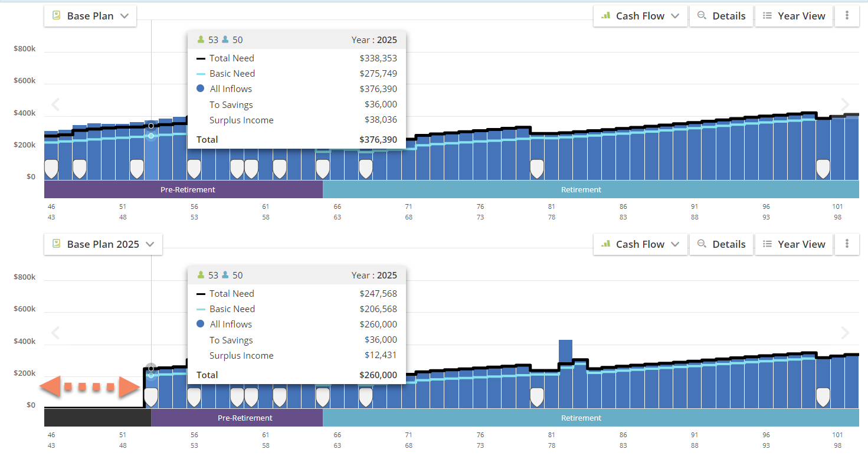This screenshot has height=459, width=868.
Task: Select the shield marker at age 62, lower chart
Action: pyautogui.click(x=280, y=397)
